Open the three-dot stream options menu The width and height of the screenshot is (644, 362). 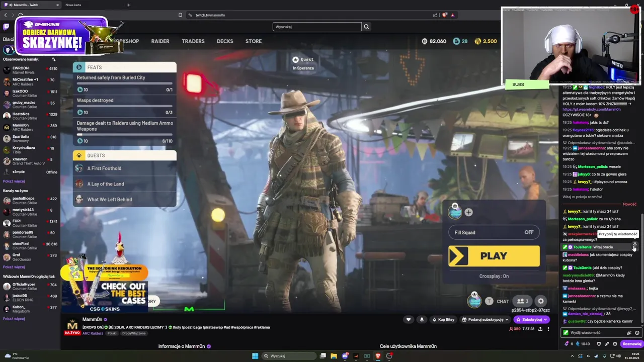point(548,329)
